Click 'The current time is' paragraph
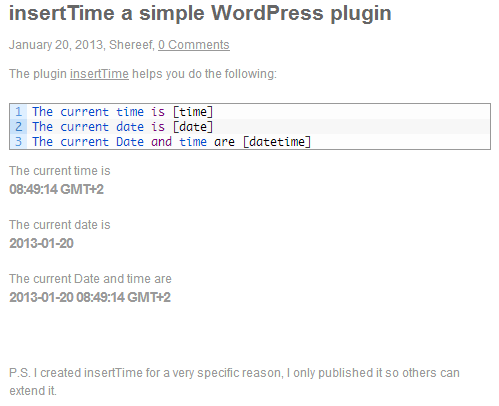 60,171
